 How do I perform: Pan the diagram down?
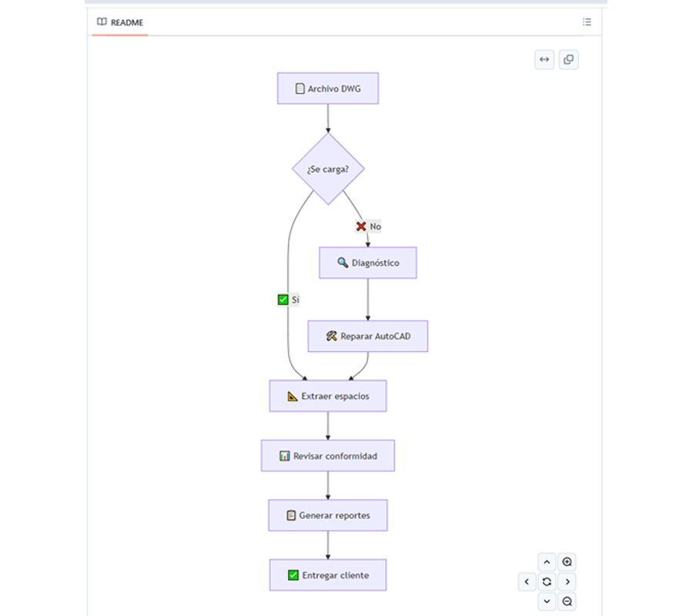(547, 601)
